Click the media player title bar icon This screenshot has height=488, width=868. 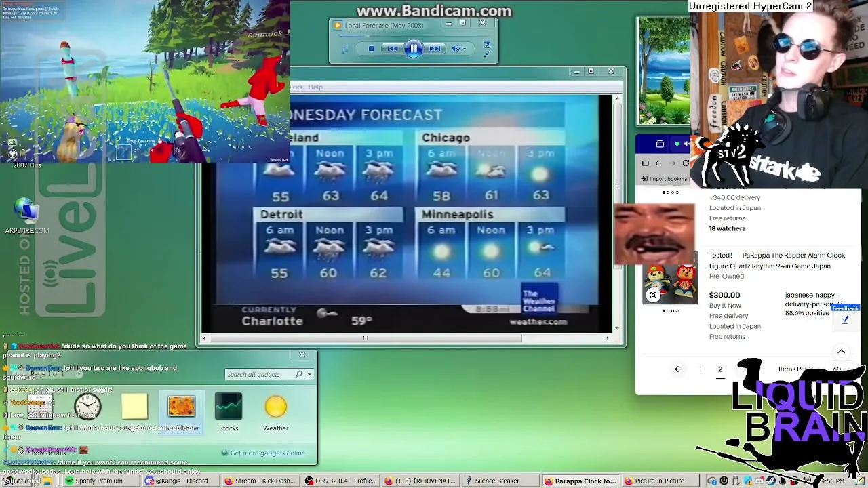(338, 26)
